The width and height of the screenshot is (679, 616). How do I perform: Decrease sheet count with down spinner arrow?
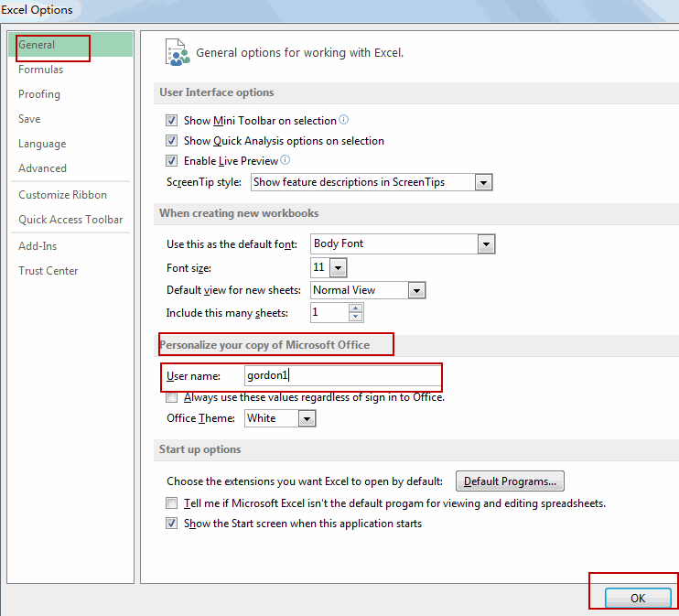click(356, 317)
